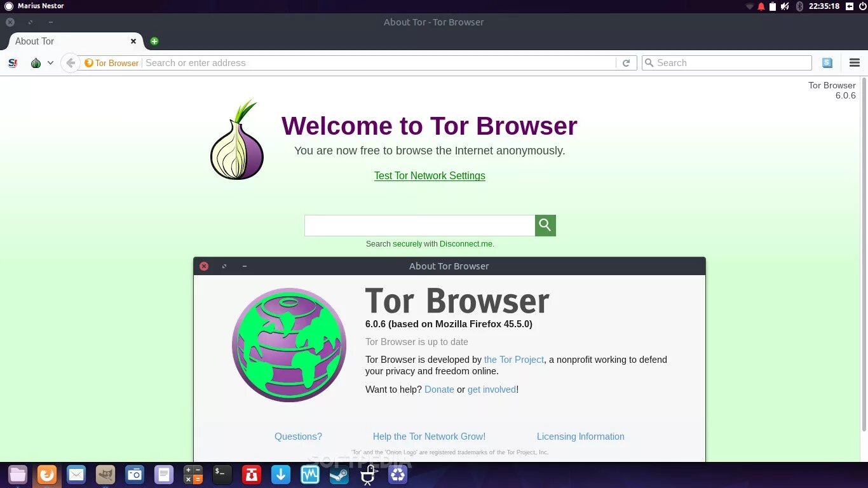
Task: Expand the Torbutton onion dropdown arrow
Action: (50, 63)
